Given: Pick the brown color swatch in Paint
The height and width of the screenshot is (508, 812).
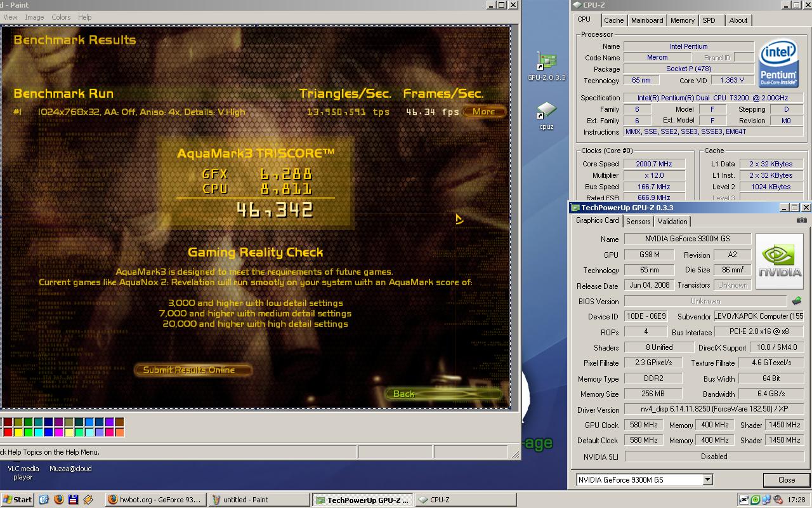Looking at the screenshot, I should 120,422.
